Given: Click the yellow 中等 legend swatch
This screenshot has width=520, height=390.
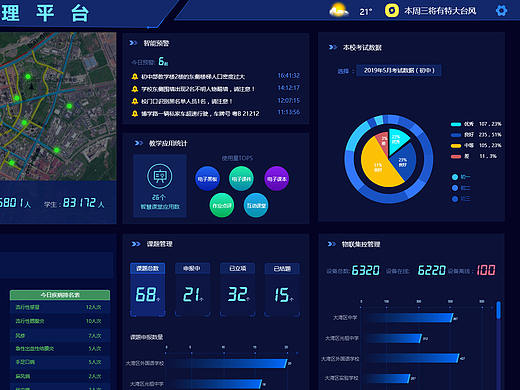Looking at the screenshot, I should [x=456, y=146].
